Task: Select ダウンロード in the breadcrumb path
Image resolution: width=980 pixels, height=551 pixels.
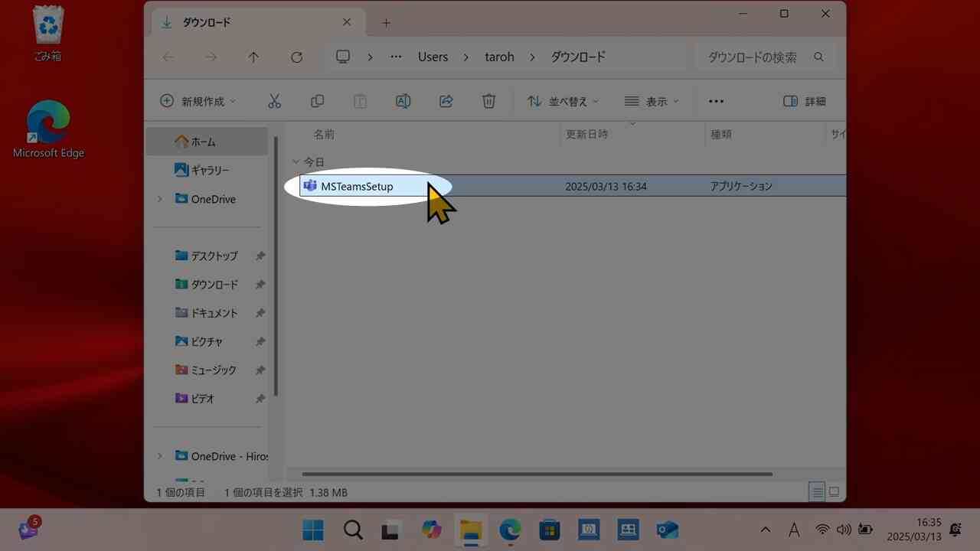Action: pyautogui.click(x=578, y=57)
